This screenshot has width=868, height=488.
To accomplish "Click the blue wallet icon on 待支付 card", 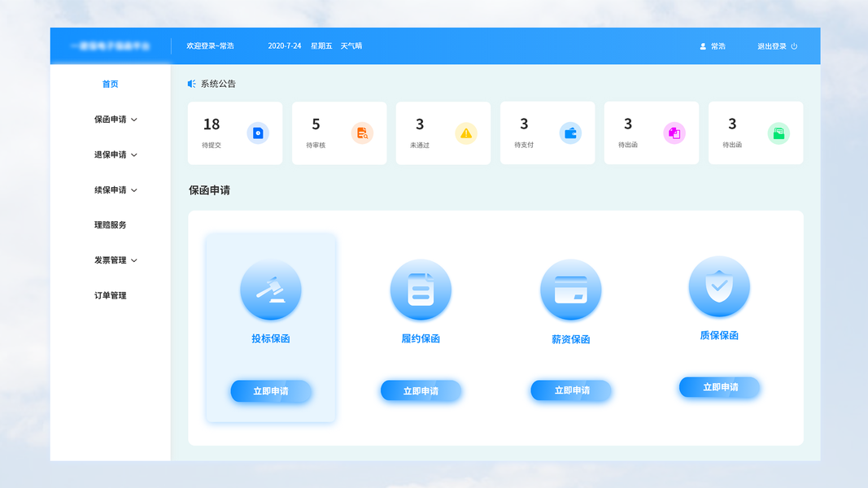I will 570,133.
